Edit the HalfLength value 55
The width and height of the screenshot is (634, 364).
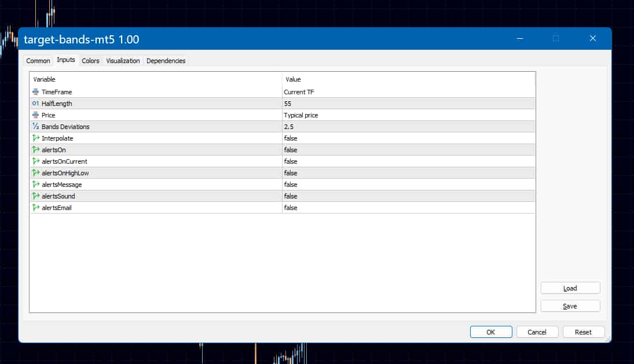[x=408, y=104]
